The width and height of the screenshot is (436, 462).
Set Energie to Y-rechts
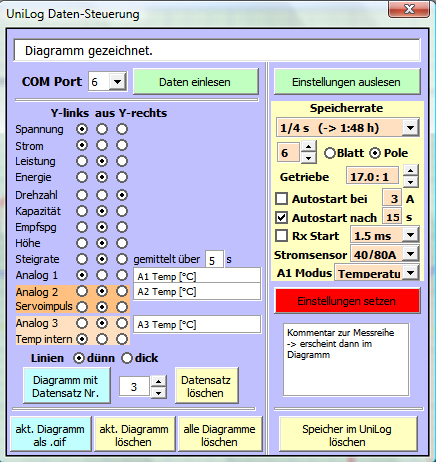(x=122, y=177)
